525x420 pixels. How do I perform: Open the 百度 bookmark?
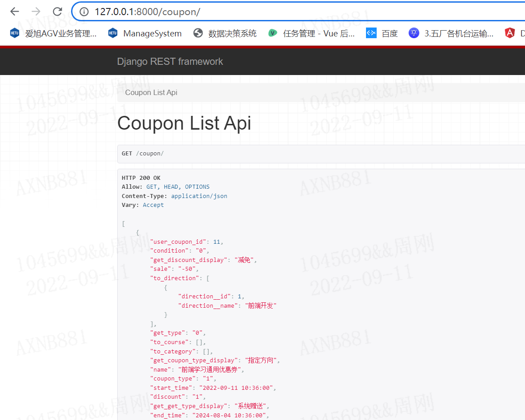pyautogui.click(x=382, y=33)
